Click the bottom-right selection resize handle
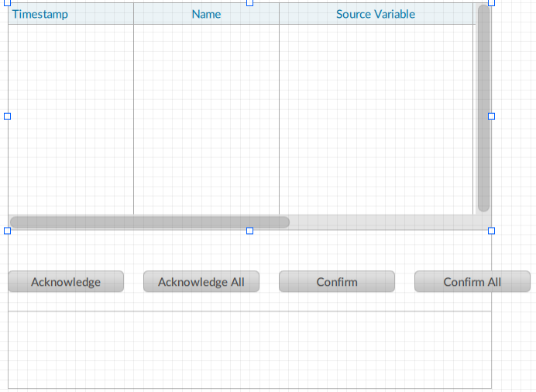Viewport: 536px width, 392px height. tap(491, 231)
